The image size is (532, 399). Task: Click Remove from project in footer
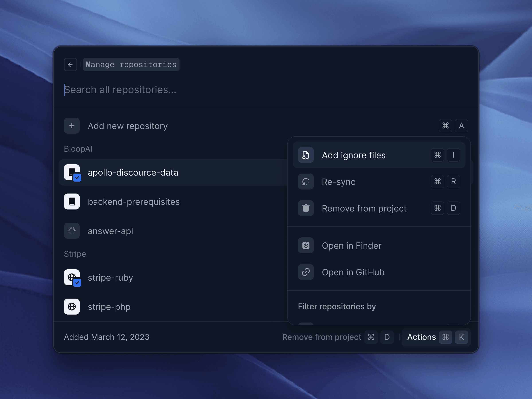pos(322,337)
